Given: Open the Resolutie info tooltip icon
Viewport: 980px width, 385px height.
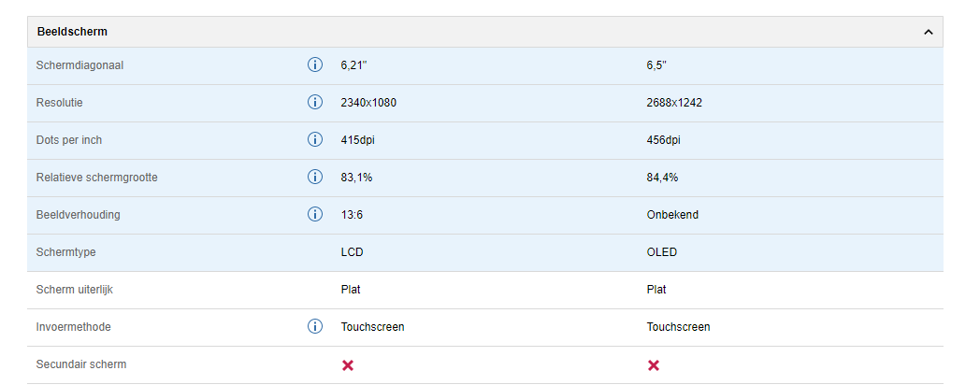Looking at the screenshot, I should click(x=315, y=103).
